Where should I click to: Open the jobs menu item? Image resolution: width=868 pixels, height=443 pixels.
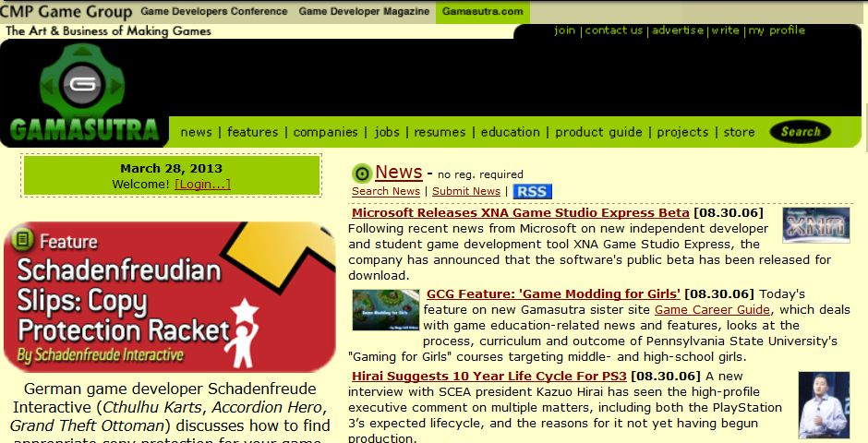pyautogui.click(x=386, y=132)
